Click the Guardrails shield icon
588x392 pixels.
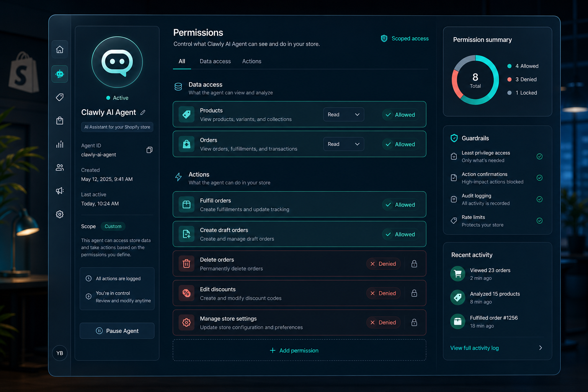click(454, 138)
